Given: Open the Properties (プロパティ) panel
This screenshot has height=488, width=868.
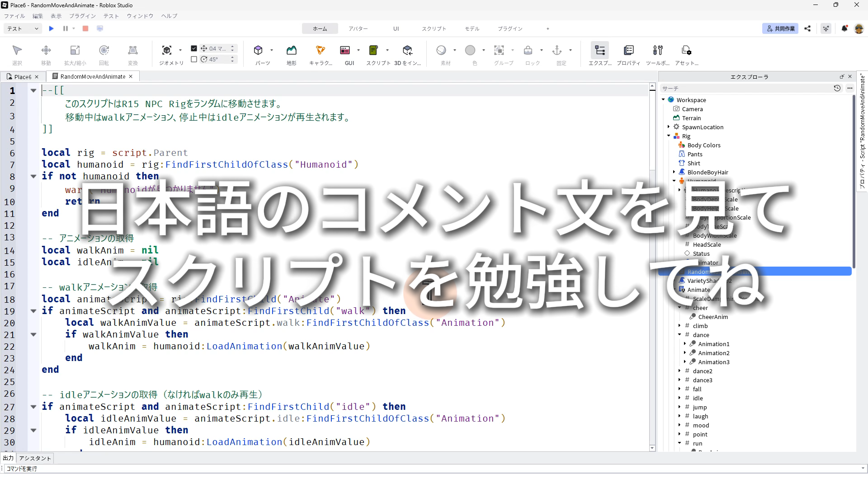Looking at the screenshot, I should coord(628,50).
